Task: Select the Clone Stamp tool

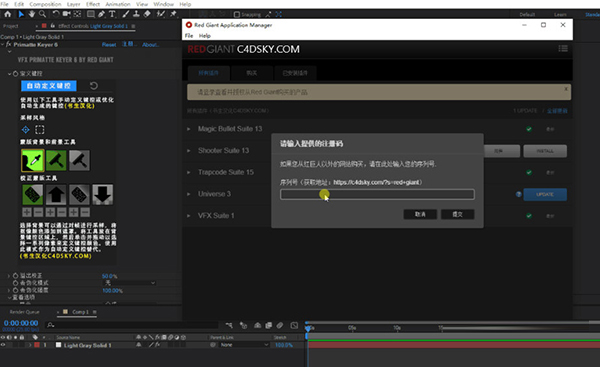Action: tap(136, 14)
